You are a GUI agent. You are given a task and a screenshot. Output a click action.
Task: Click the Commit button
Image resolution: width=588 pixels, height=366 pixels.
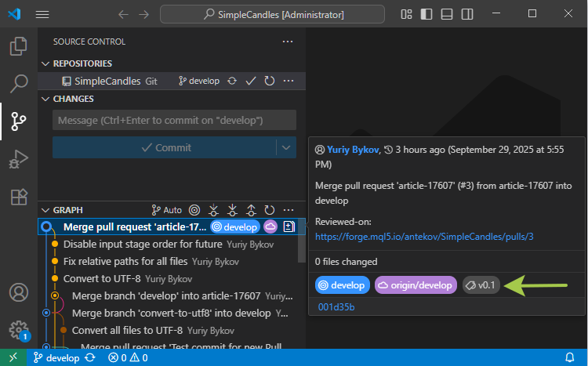tap(165, 147)
